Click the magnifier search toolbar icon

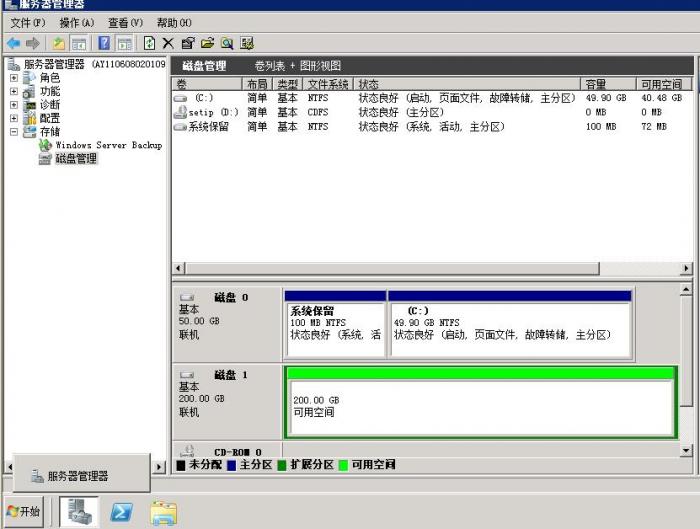tap(227, 43)
